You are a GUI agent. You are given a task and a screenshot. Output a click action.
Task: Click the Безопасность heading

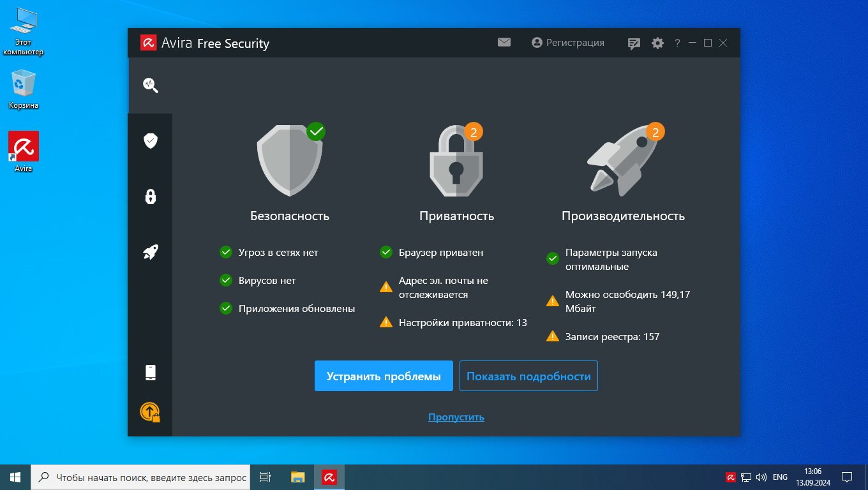pyautogui.click(x=290, y=216)
